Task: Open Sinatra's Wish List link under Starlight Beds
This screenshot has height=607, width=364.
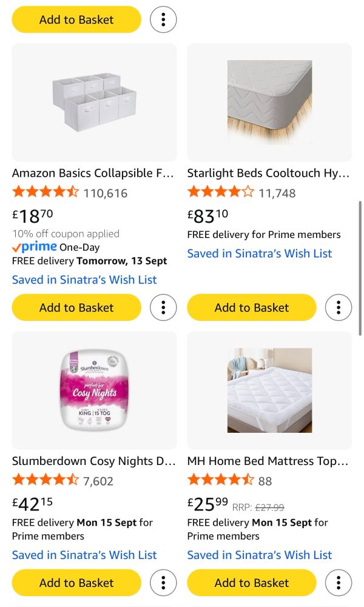Action: coord(260,254)
